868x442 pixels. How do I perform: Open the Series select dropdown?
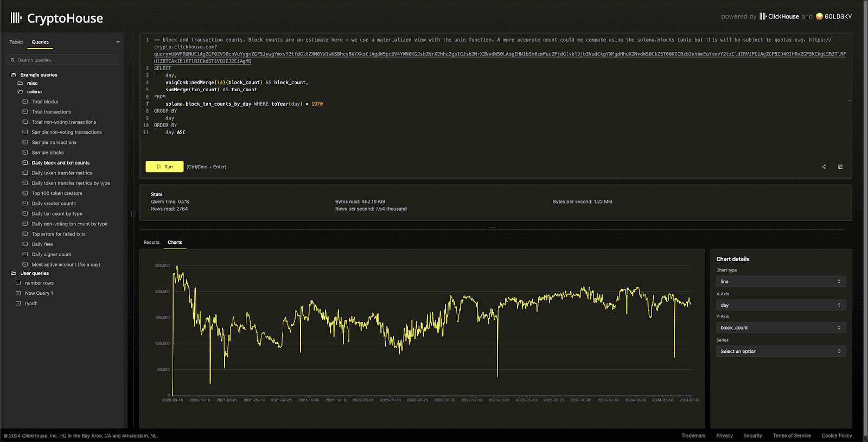780,351
